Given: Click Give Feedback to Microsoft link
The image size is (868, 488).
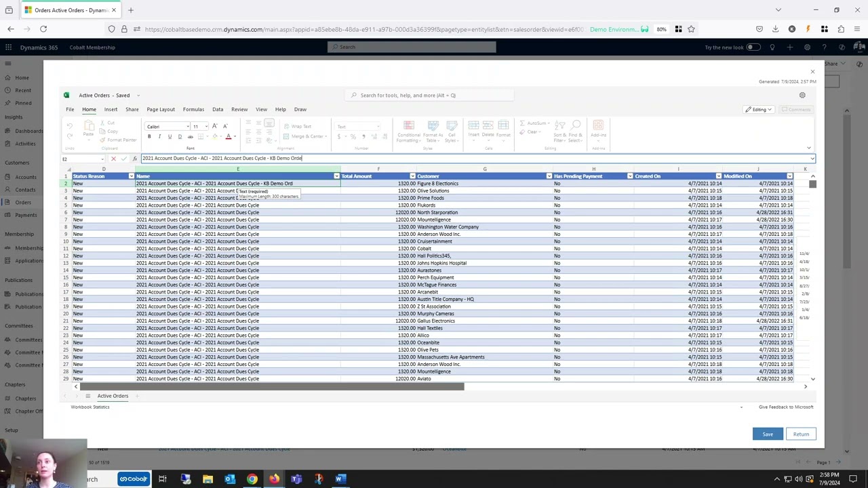Looking at the screenshot, I should coord(786,407).
